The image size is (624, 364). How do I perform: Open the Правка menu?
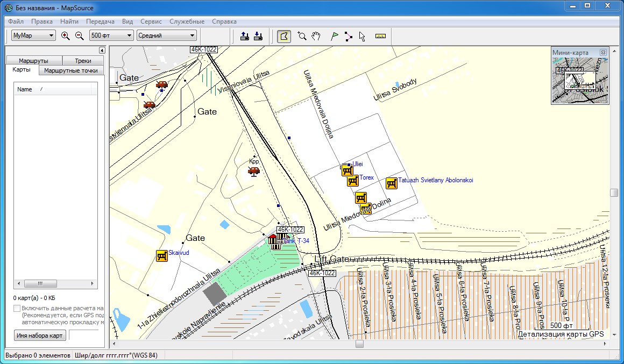pos(42,22)
